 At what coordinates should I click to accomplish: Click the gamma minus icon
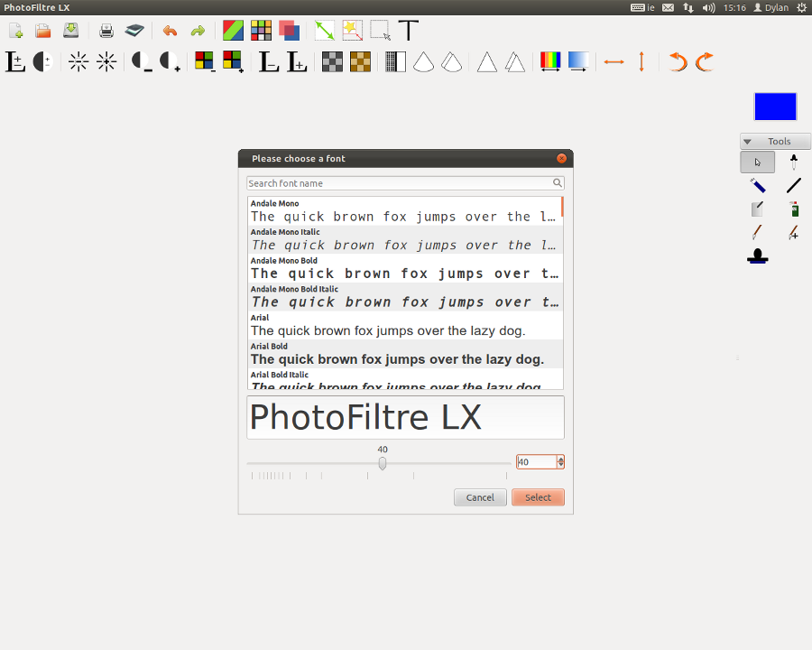[269, 61]
